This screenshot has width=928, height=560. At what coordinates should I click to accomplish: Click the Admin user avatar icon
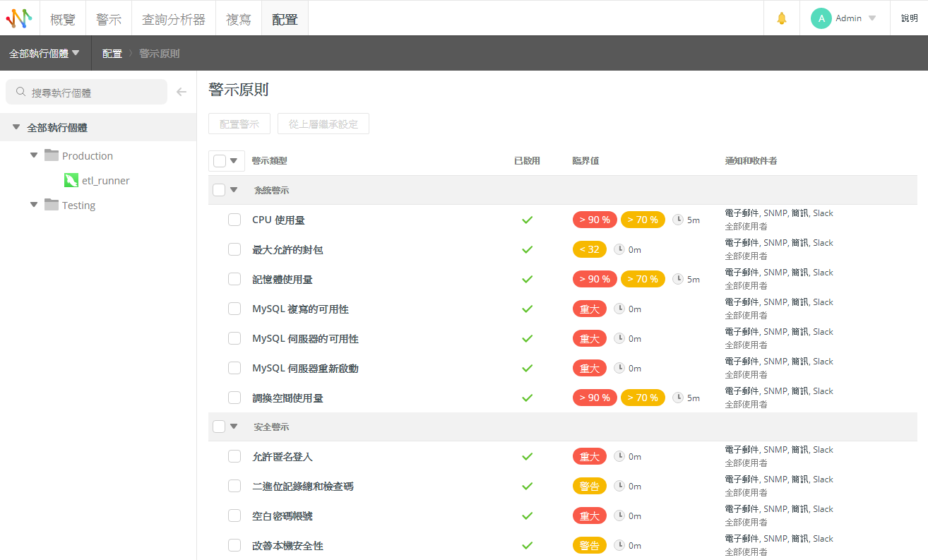[821, 18]
